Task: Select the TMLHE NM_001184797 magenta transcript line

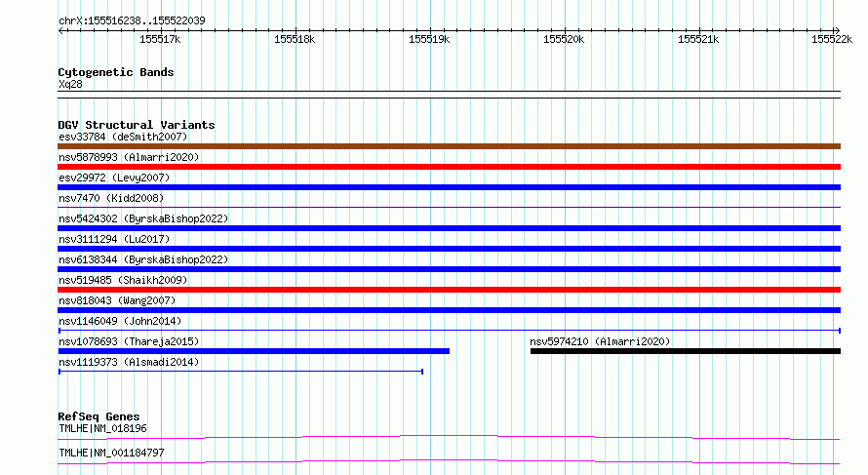Action: (449, 461)
